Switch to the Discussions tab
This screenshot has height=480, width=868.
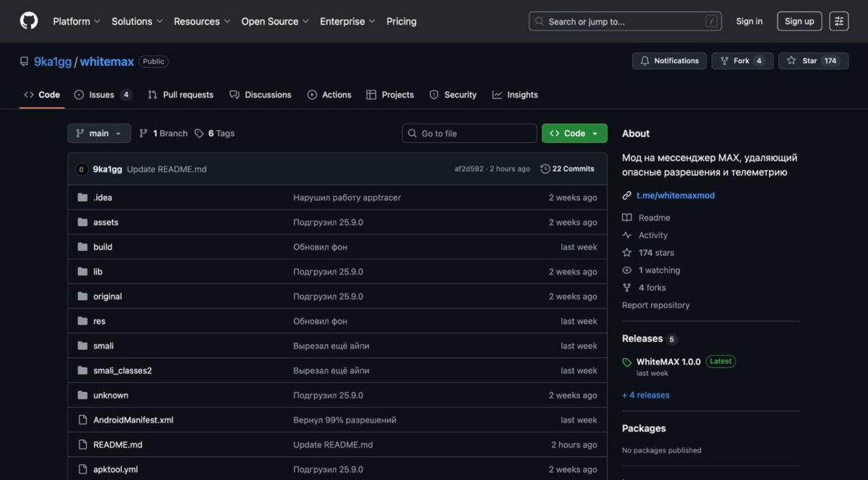pos(260,95)
